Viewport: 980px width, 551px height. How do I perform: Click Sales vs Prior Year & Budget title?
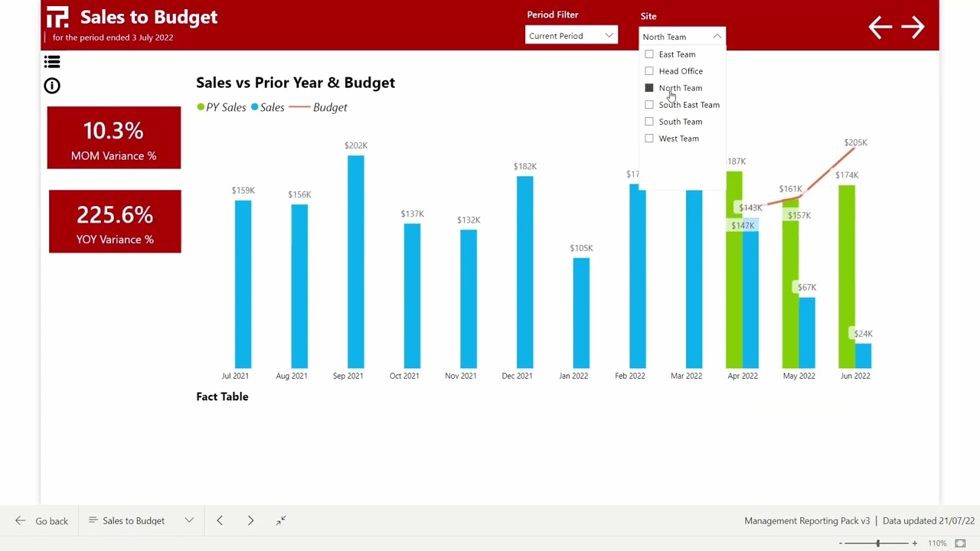pyautogui.click(x=296, y=83)
